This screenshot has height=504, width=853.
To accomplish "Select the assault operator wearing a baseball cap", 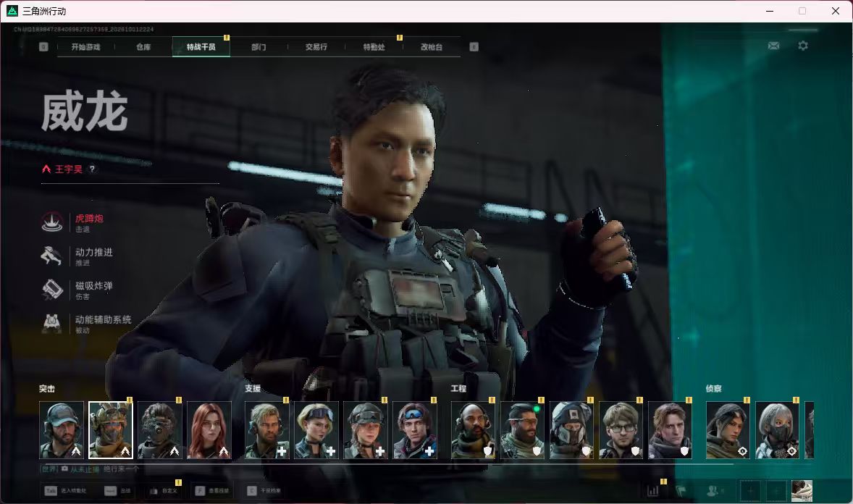I will click(62, 430).
